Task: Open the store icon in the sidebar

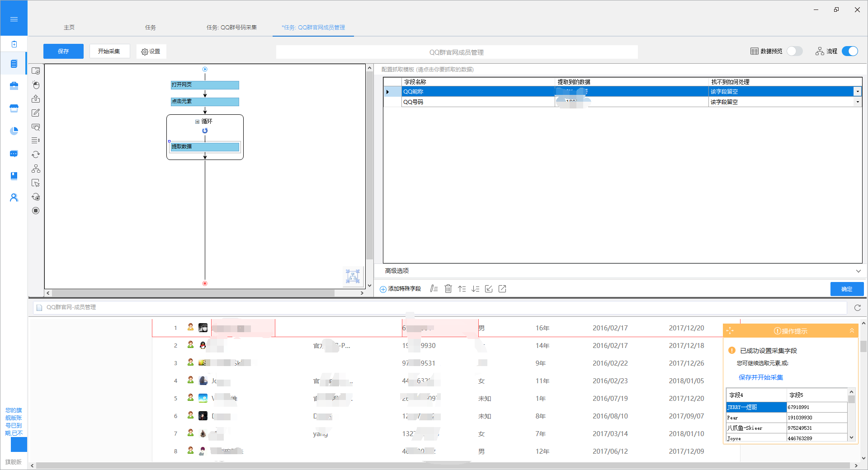Action: (14, 108)
